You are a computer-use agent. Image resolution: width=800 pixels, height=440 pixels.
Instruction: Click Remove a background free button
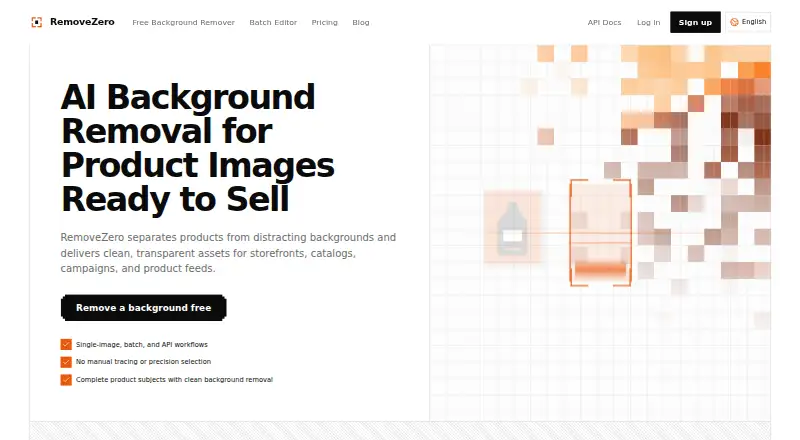[143, 308]
